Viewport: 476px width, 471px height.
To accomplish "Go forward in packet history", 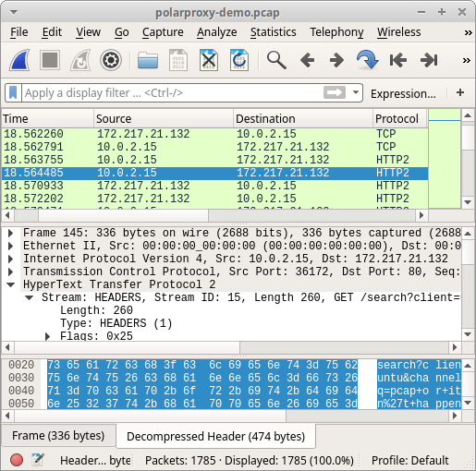I will tap(336, 60).
